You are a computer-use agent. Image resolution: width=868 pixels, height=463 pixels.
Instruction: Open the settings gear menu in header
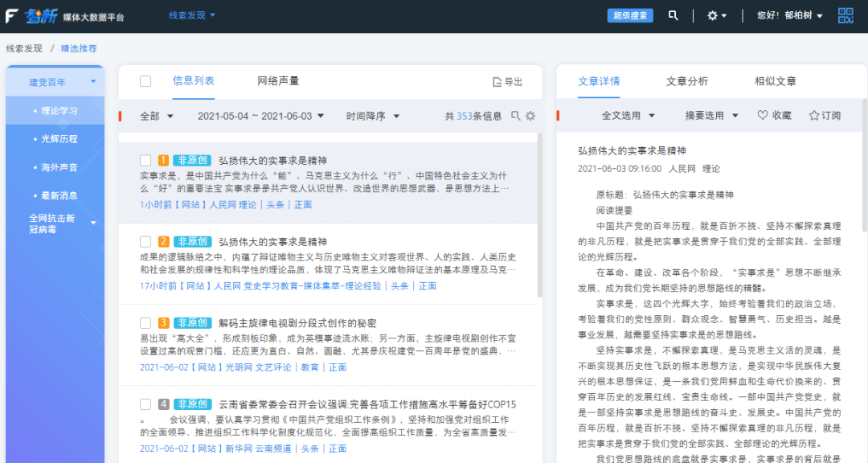coord(712,15)
